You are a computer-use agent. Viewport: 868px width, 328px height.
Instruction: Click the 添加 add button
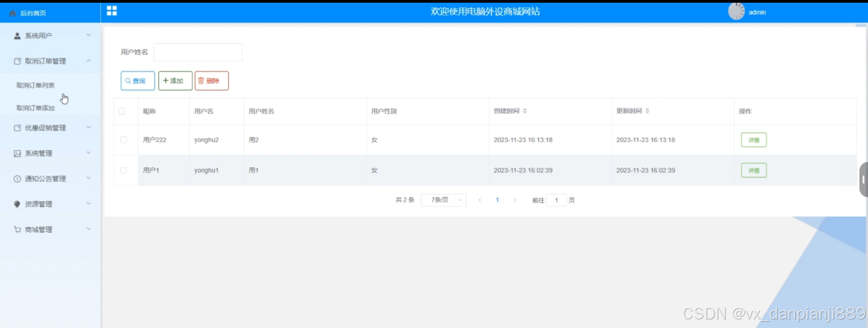click(175, 81)
